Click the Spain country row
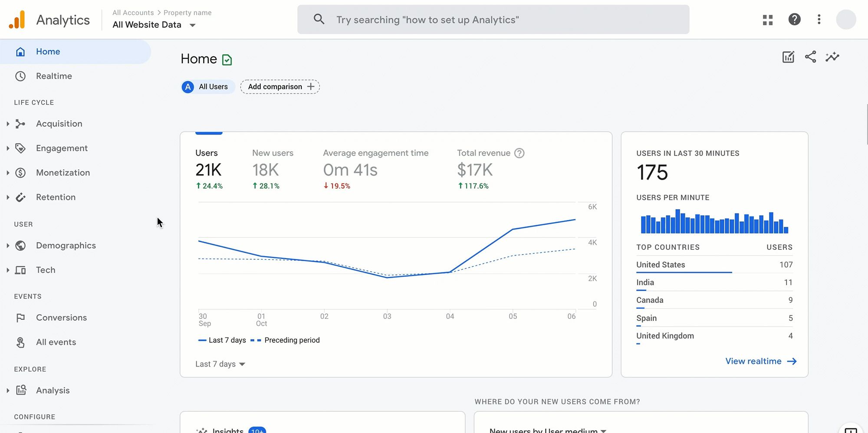The height and width of the screenshot is (433, 868). click(714, 318)
